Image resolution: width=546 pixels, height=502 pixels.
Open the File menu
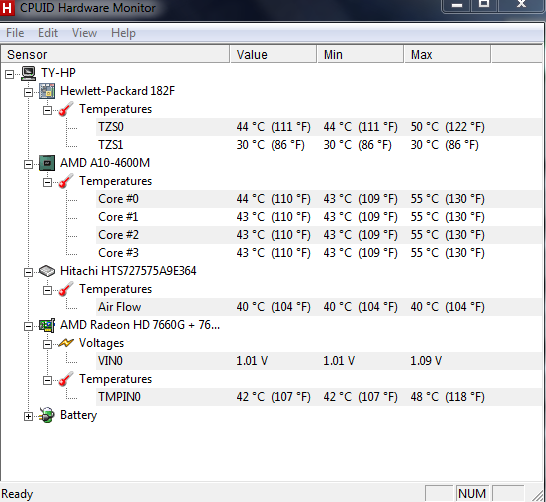(15, 33)
